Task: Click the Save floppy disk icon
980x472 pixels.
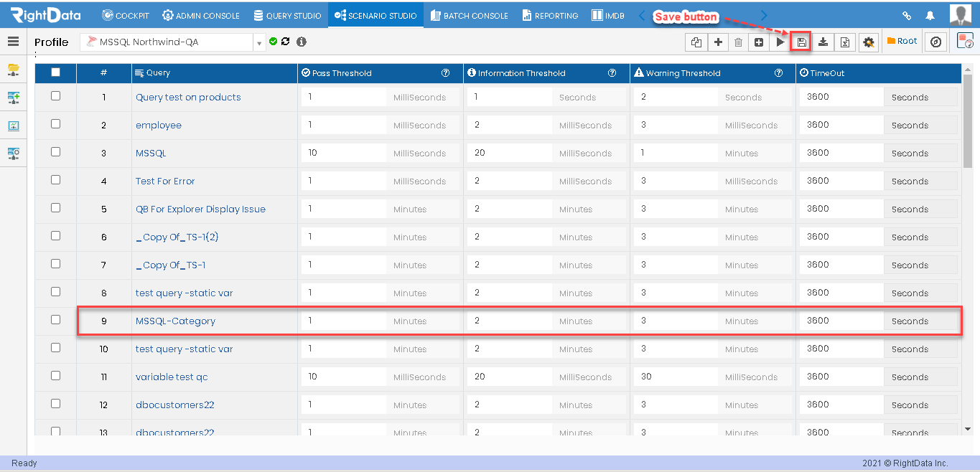Action: tap(802, 42)
